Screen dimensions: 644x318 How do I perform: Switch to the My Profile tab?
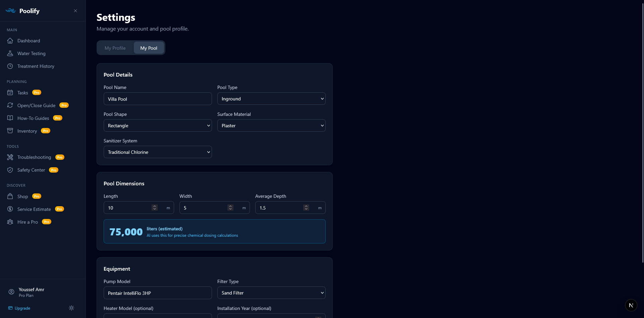click(x=115, y=48)
